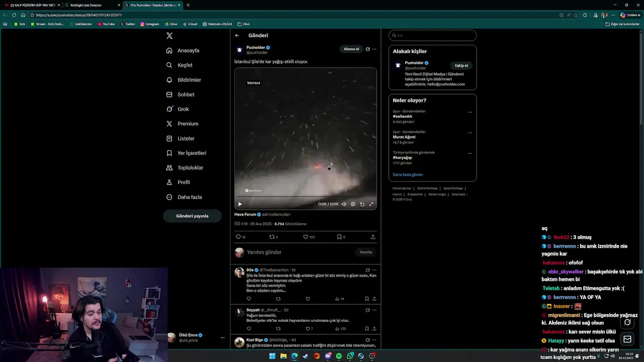Click the X logo at sidebar top
The height and width of the screenshot is (362, 644).
pos(170,36)
